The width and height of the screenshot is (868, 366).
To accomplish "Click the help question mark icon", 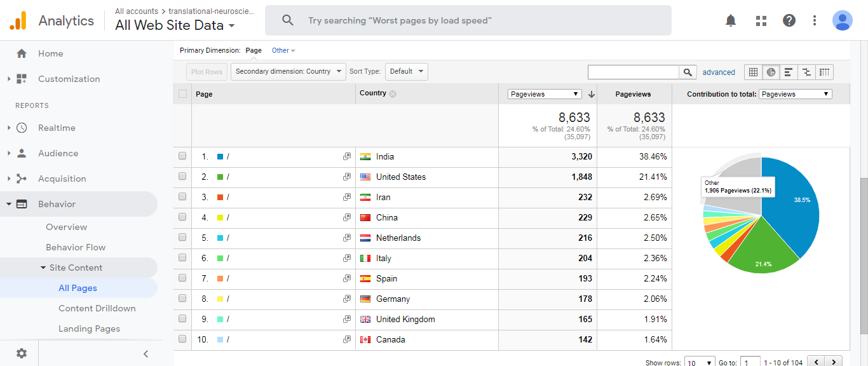I will 789,20.
